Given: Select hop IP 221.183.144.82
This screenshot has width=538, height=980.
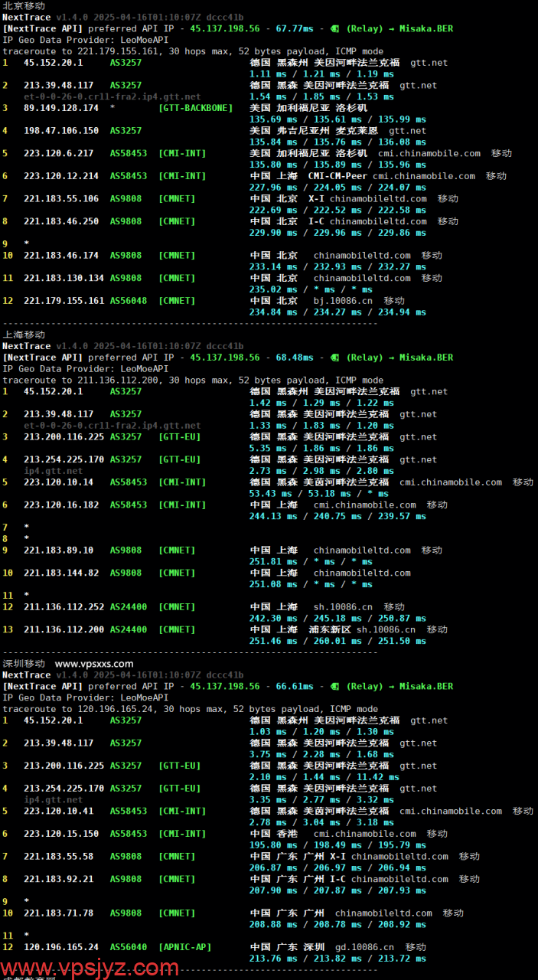Looking at the screenshot, I should coord(61,573).
